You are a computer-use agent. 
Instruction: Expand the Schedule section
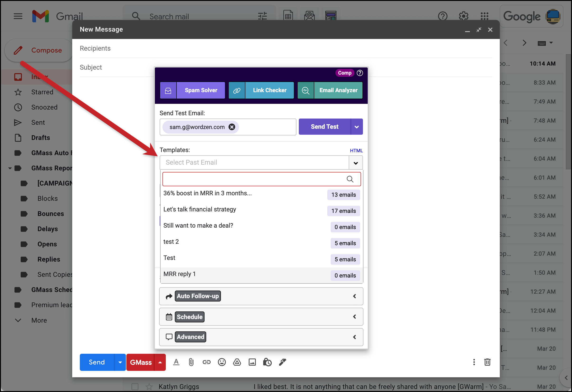(261, 317)
